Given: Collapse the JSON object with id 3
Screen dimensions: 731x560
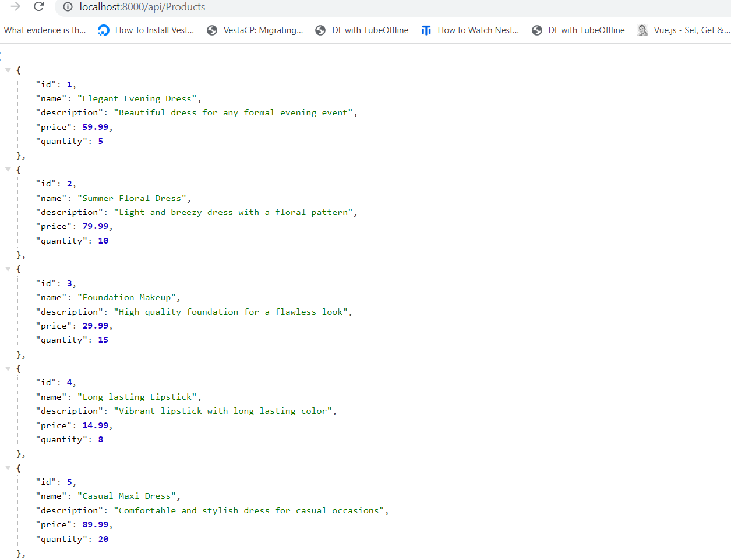Looking at the screenshot, I should point(8,269).
